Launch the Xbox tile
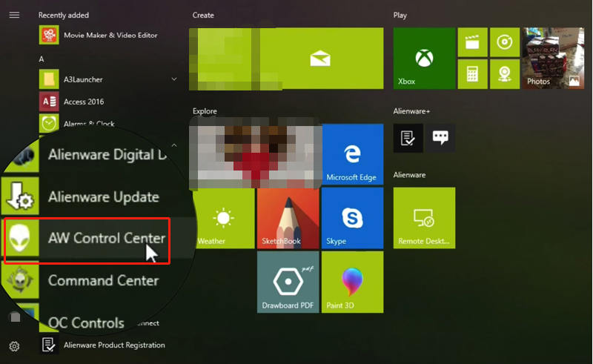This screenshot has height=364, width=593. coord(424,58)
